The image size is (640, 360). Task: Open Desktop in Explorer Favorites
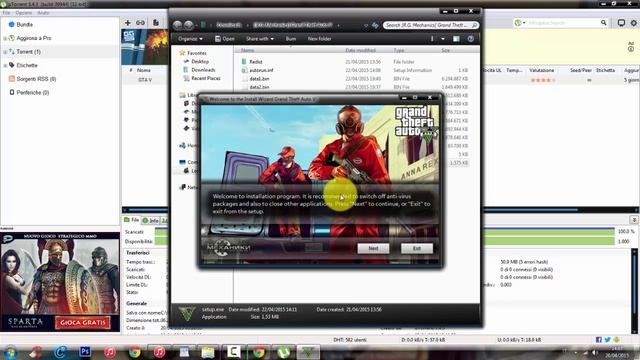pos(200,62)
